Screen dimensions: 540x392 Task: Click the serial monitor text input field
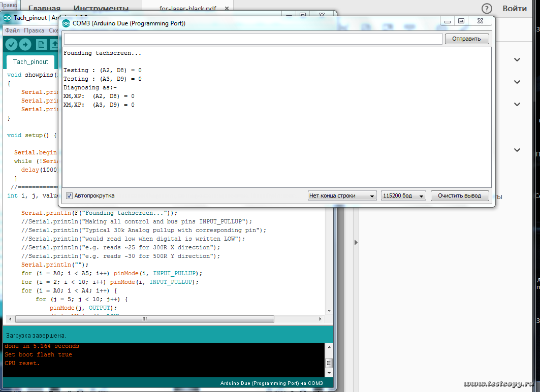(x=253, y=39)
